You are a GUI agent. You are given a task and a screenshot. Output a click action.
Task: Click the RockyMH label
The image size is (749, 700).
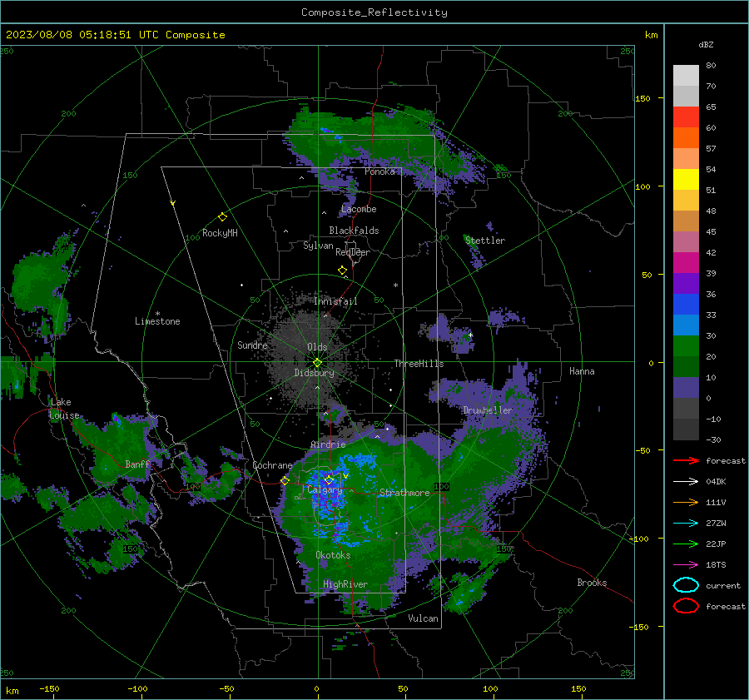tap(220, 233)
